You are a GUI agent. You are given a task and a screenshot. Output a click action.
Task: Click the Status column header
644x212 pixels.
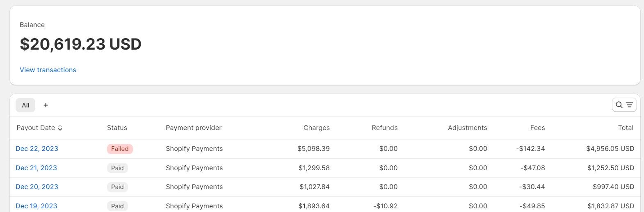tap(117, 128)
